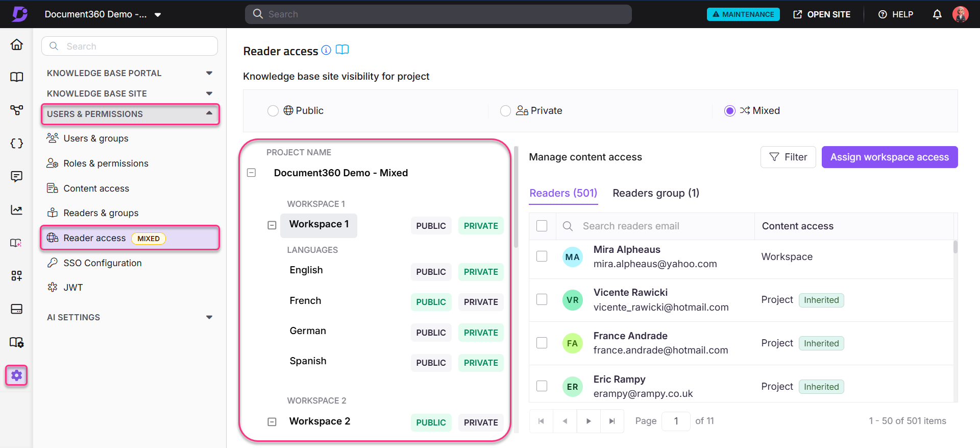This screenshot has height=448, width=980.
Task: Collapse the Users & Permissions section
Action: click(130, 114)
